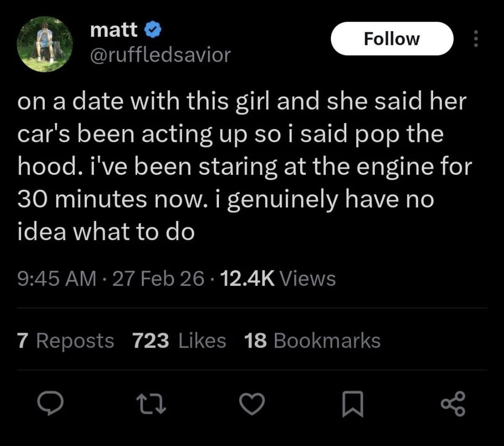
Task: Open matt's profile picture
Action: 45,44
